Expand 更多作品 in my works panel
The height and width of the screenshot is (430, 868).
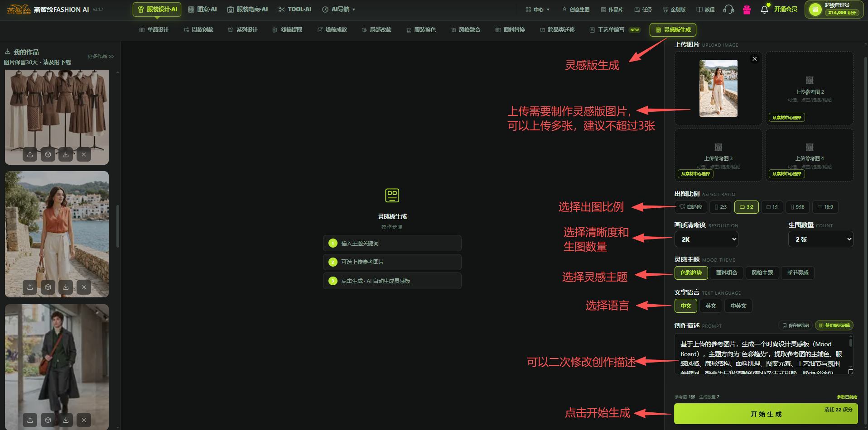point(100,56)
